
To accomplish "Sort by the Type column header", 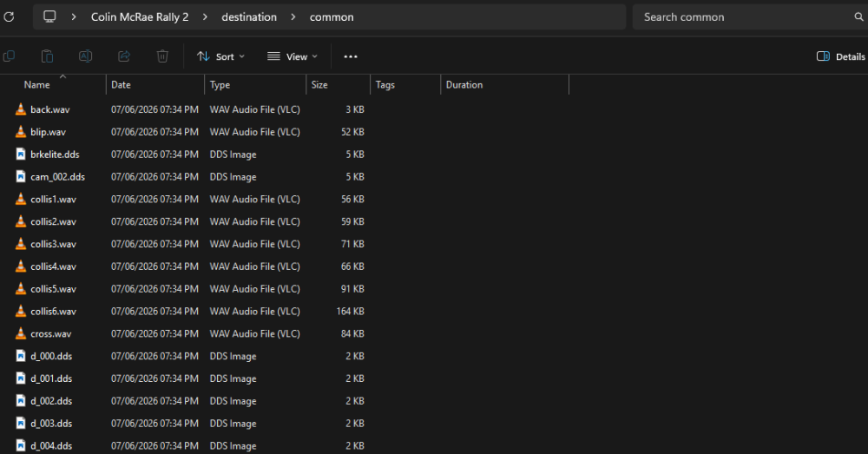I will click(x=220, y=85).
